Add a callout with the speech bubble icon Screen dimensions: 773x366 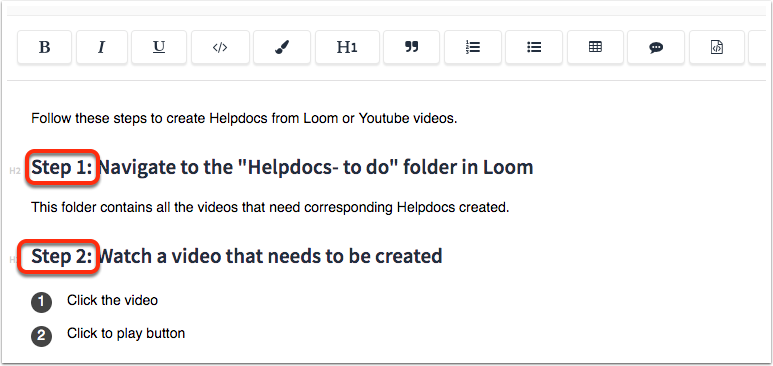pyautogui.click(x=656, y=47)
